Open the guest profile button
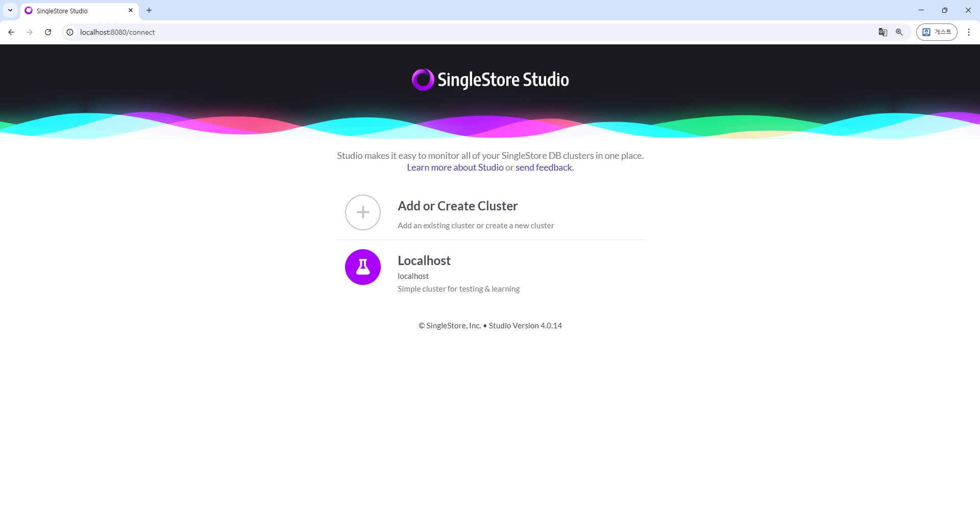Image resolution: width=980 pixels, height=527 pixels. pyautogui.click(x=937, y=32)
